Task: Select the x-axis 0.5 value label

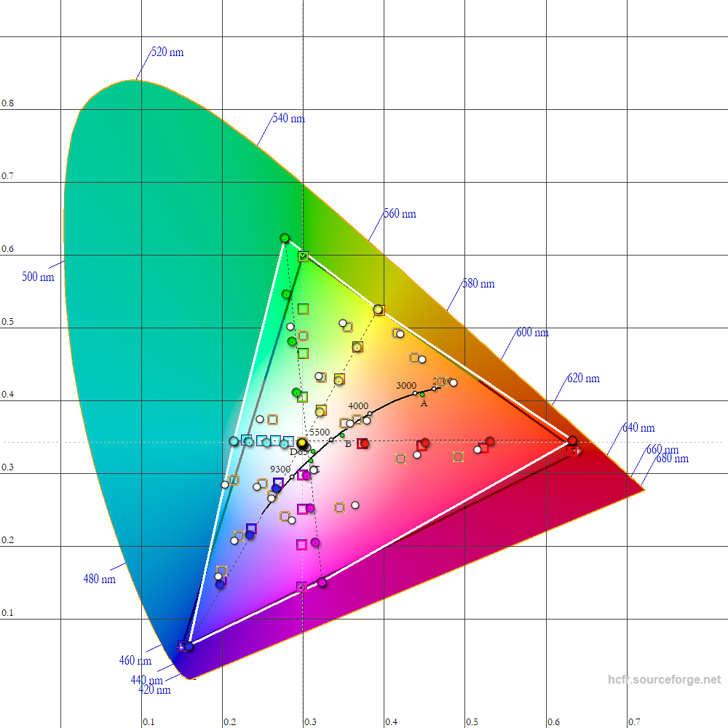Action: (472, 722)
